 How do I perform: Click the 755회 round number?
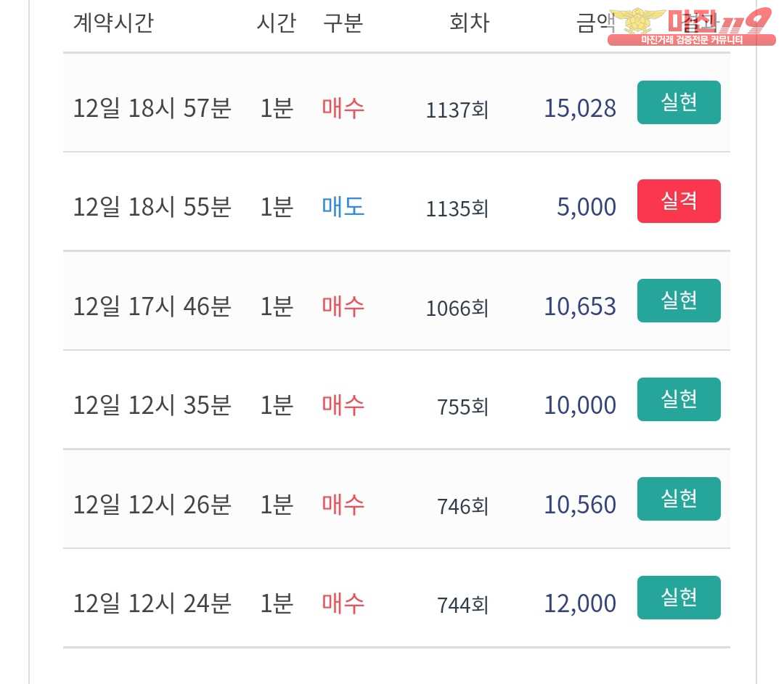pos(462,407)
